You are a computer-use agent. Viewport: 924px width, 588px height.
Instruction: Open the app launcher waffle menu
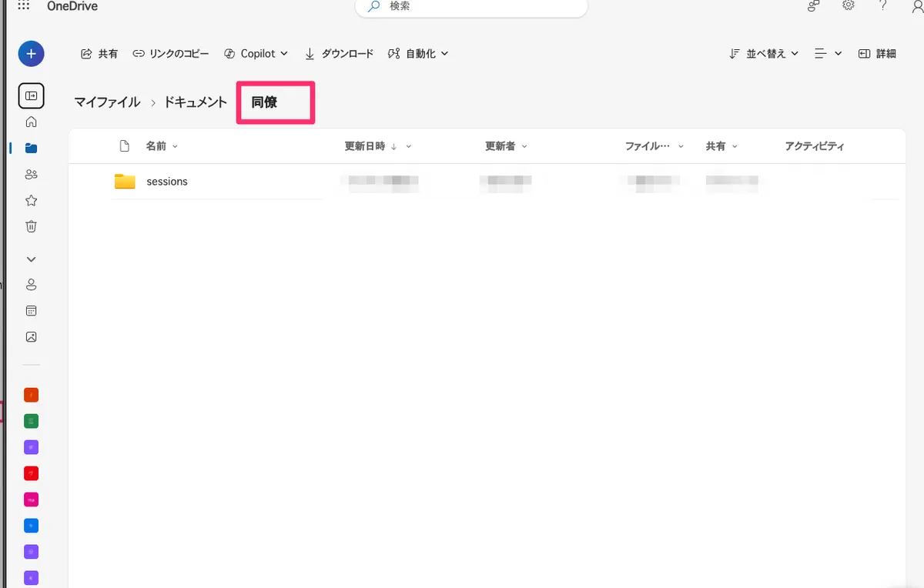click(24, 6)
